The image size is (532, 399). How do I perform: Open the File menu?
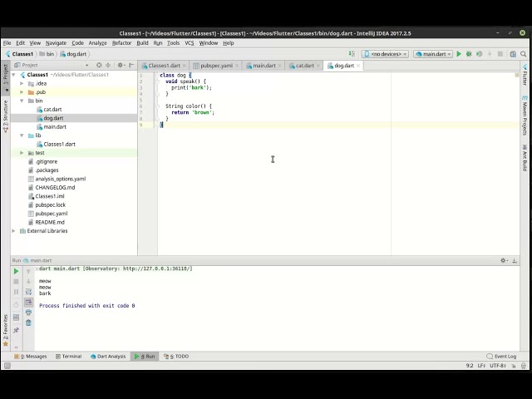tap(7, 43)
